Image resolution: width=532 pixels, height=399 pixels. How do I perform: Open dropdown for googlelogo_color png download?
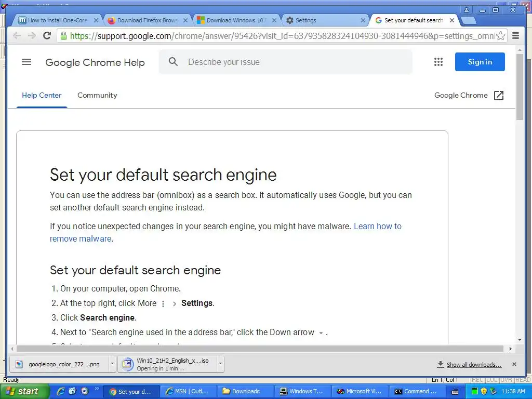click(x=112, y=364)
